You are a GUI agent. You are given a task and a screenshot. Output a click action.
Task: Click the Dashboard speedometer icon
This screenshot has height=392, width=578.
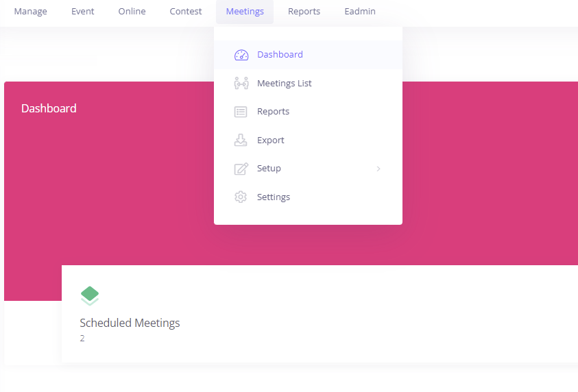tap(241, 55)
